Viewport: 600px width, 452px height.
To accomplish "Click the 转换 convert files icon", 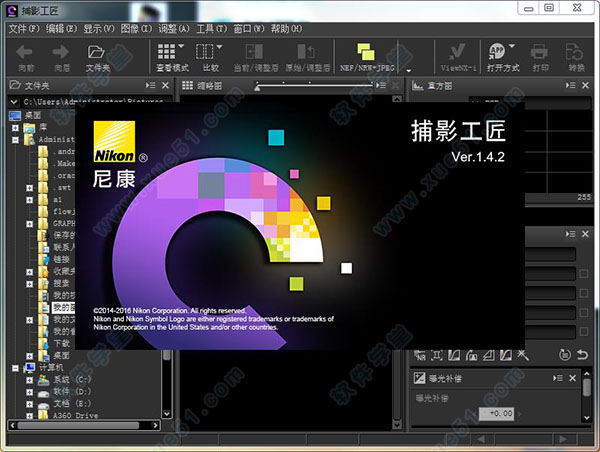I will [x=574, y=51].
